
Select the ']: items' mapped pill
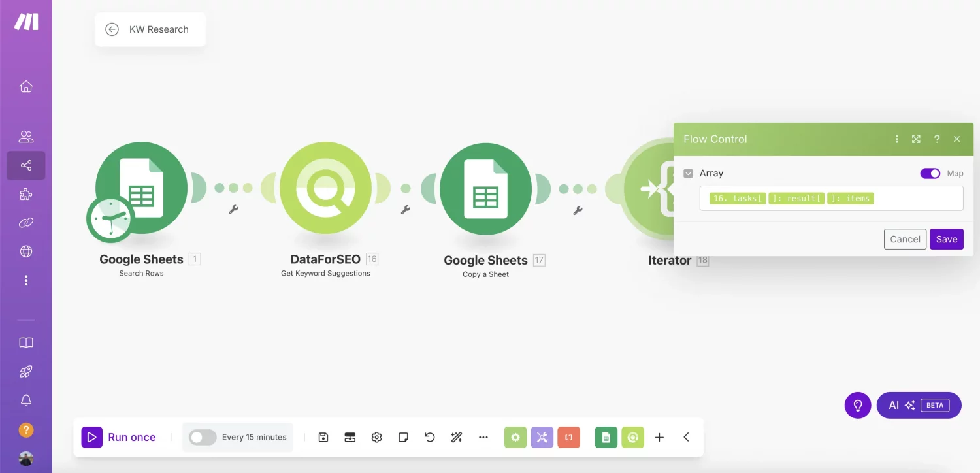point(851,198)
